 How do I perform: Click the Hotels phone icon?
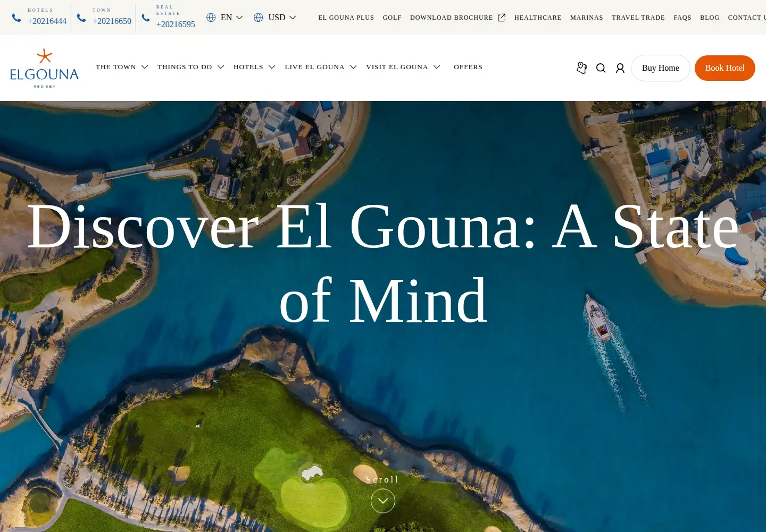[16, 18]
